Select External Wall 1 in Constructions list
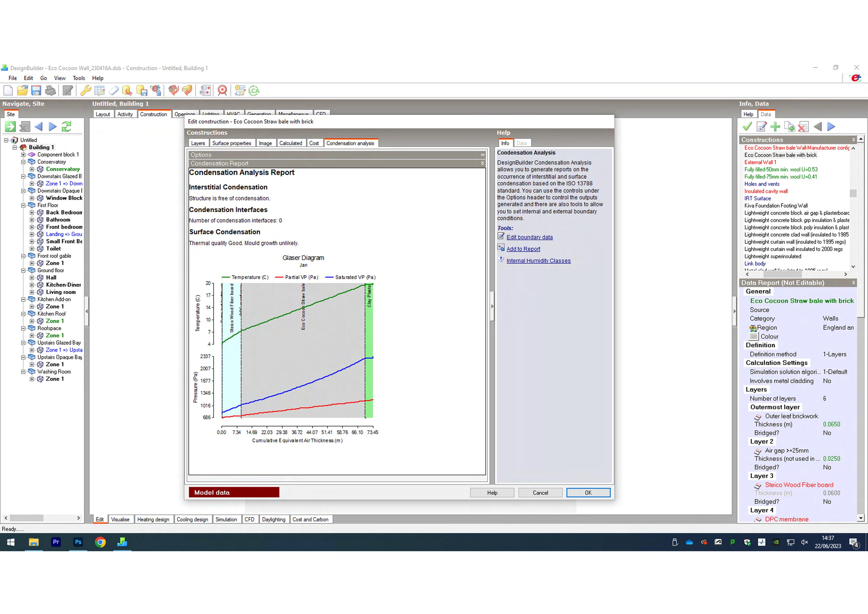Viewport: 868px width, 614px height. [760, 162]
